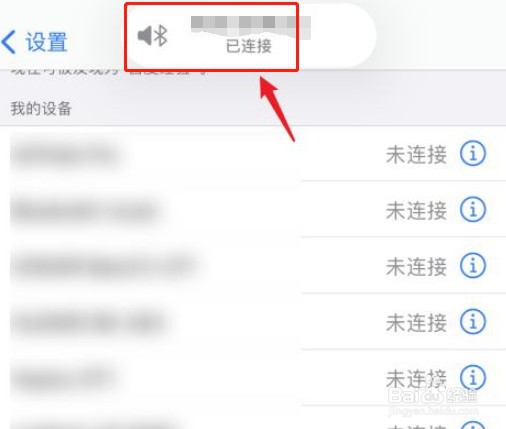
Task: Open info icon of second device row
Action: tap(473, 210)
